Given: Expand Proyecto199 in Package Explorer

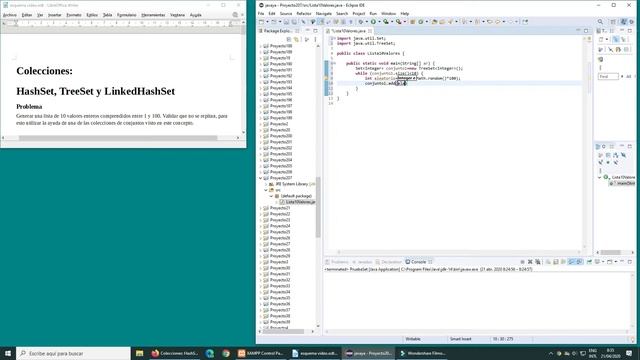Looking at the screenshot, I should coord(261,118).
